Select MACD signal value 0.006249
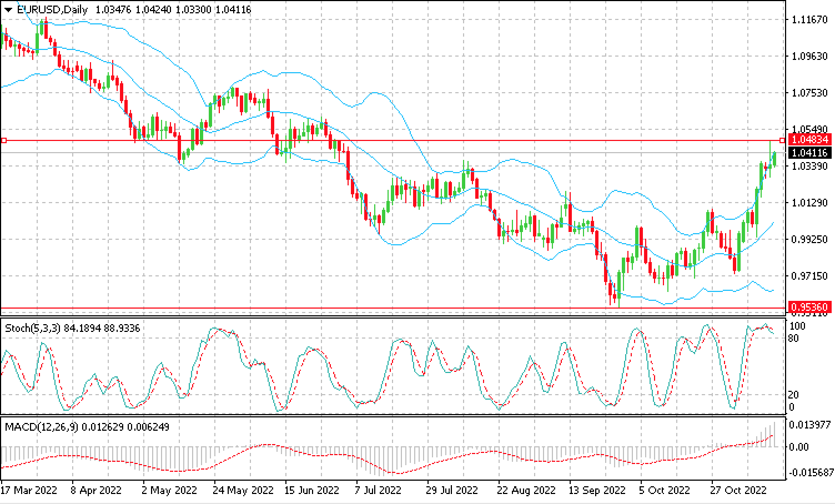The height and width of the screenshot is (504, 835). point(148,427)
